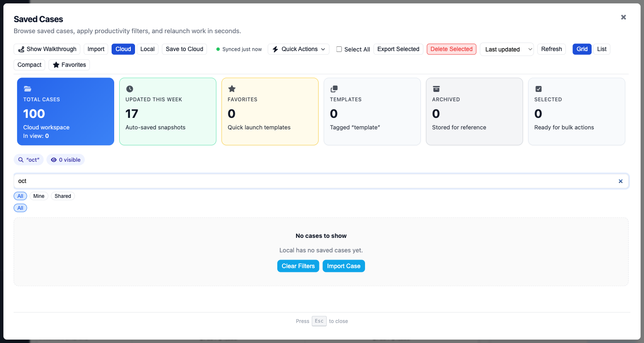Open the Quick Actions dropdown
The image size is (644, 343).
coord(298,49)
